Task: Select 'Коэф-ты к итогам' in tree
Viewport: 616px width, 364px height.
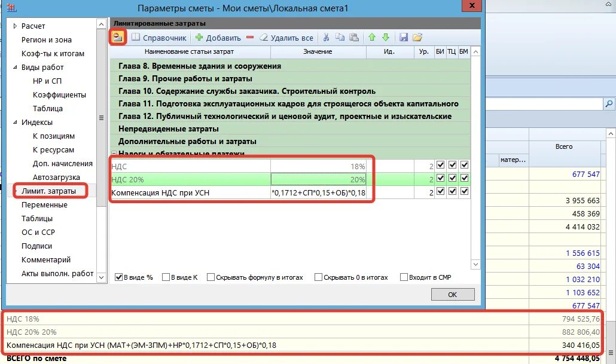Action: pos(53,53)
